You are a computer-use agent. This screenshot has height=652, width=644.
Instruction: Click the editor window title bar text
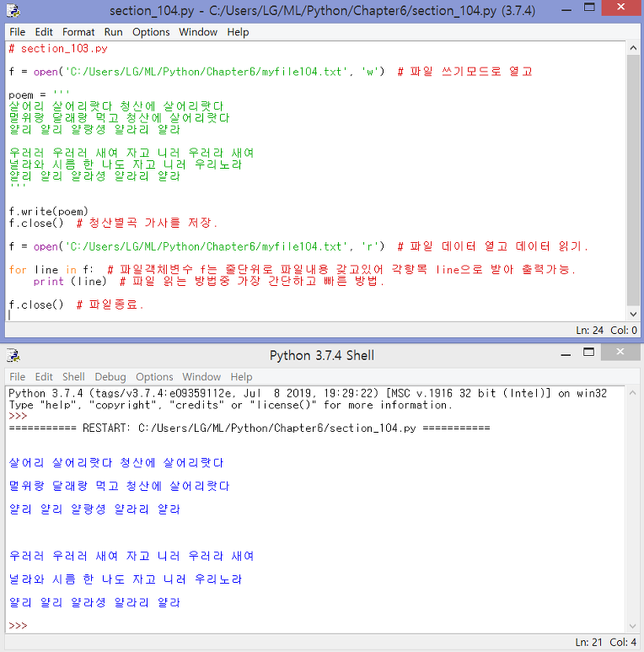(322, 10)
